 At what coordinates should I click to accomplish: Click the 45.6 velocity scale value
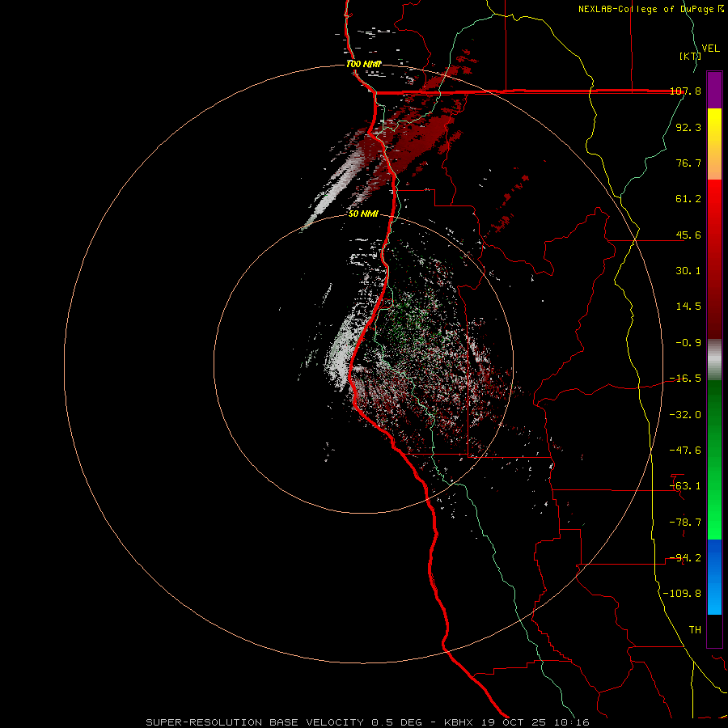tap(688, 235)
